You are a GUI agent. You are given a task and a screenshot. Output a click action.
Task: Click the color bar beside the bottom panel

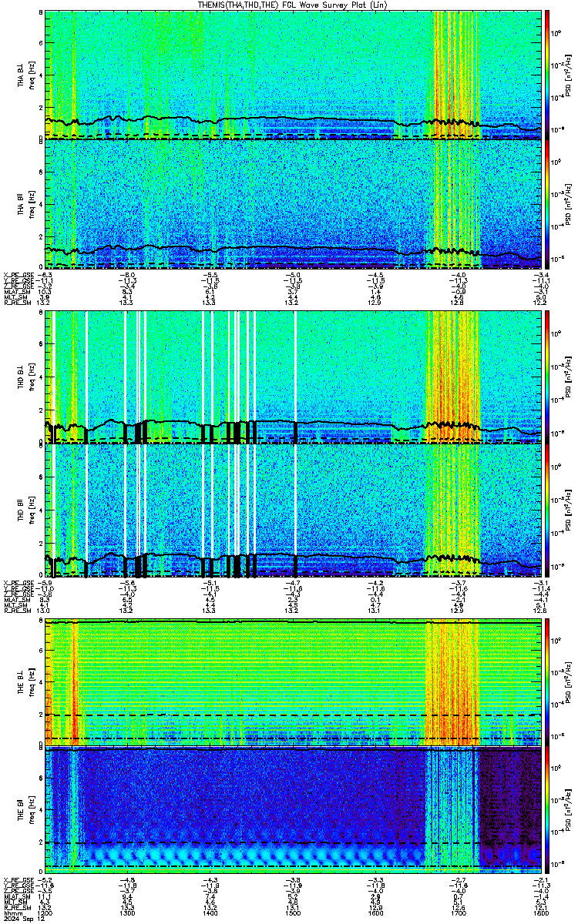pyautogui.click(x=547, y=810)
